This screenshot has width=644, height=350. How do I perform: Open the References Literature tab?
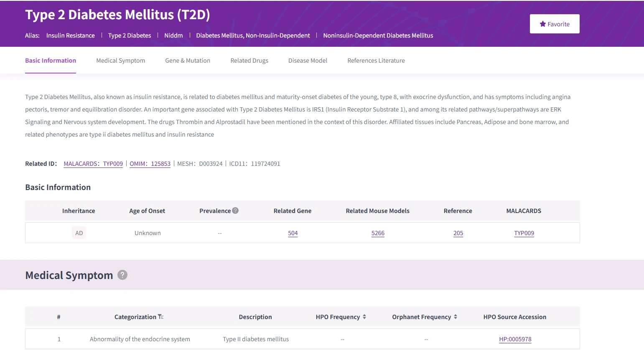click(376, 60)
